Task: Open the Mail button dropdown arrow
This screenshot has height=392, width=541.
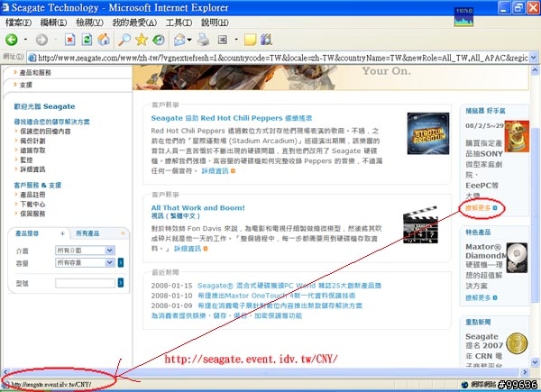Action: (x=189, y=40)
